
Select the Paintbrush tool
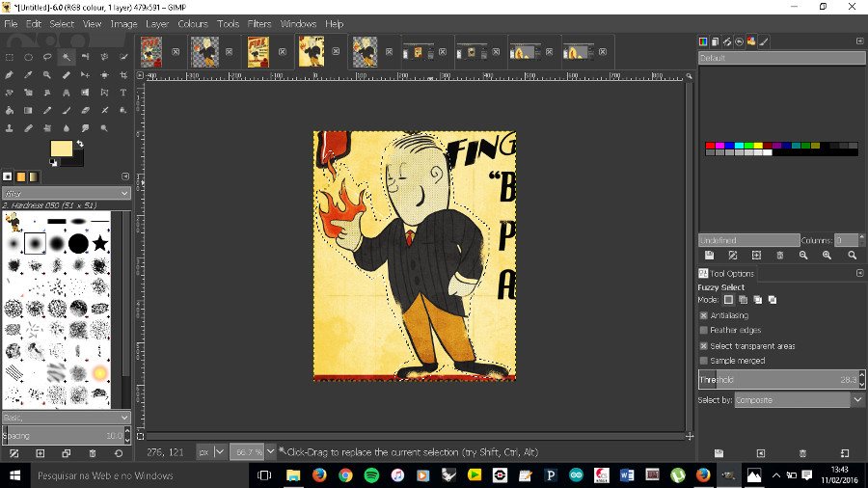click(x=67, y=110)
